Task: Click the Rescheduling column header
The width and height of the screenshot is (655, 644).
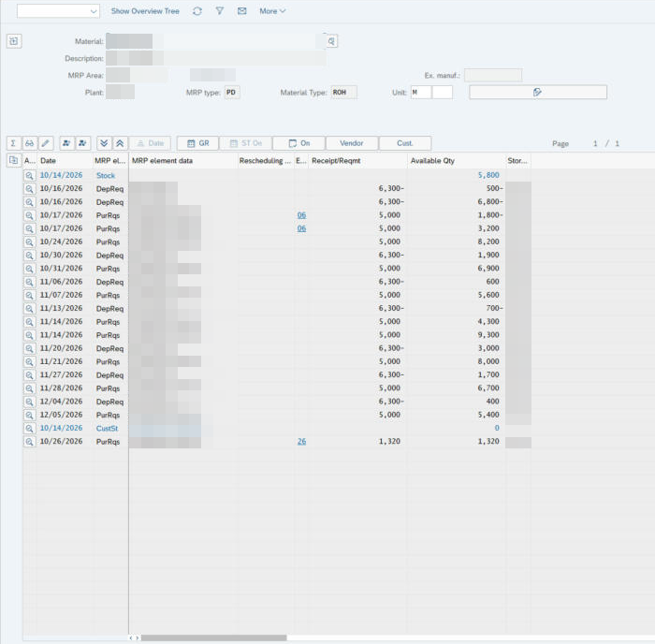Action: [265, 160]
